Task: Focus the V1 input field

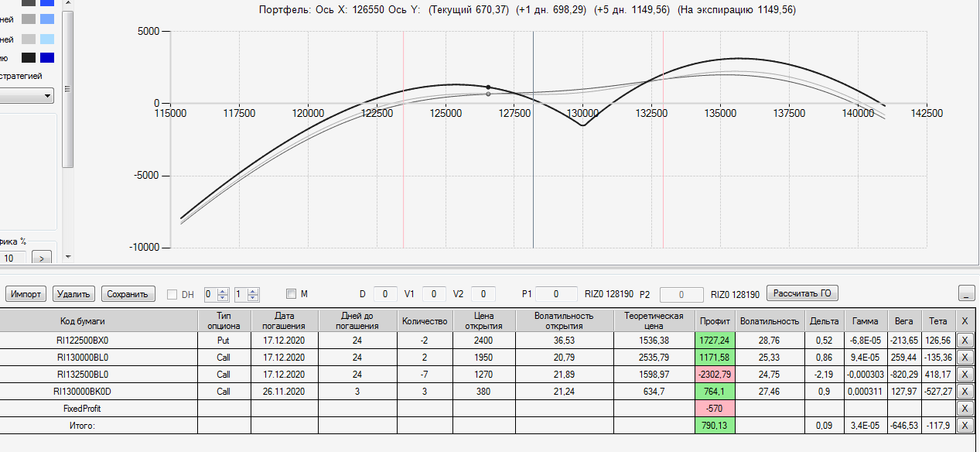Action: pyautogui.click(x=435, y=294)
